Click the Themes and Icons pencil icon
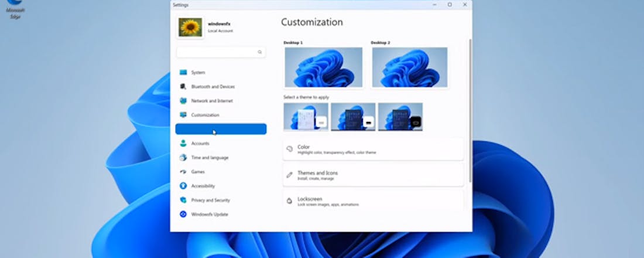644x258 pixels. [x=290, y=175]
